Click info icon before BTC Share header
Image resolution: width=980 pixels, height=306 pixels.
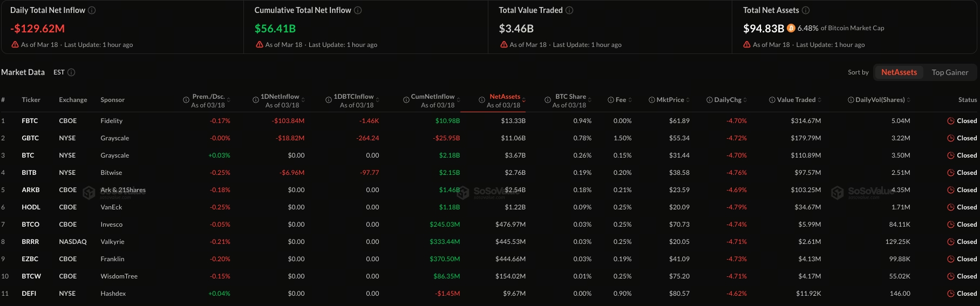click(x=548, y=100)
